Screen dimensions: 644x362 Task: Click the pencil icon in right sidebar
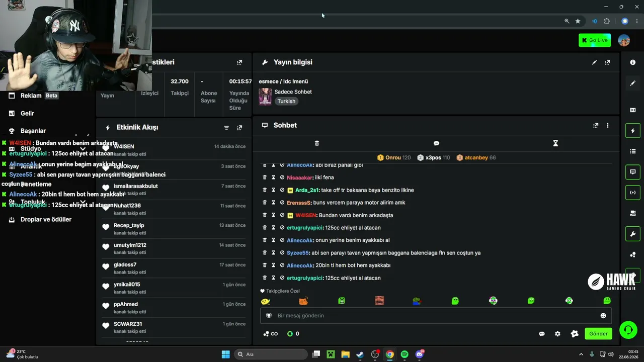(633, 83)
